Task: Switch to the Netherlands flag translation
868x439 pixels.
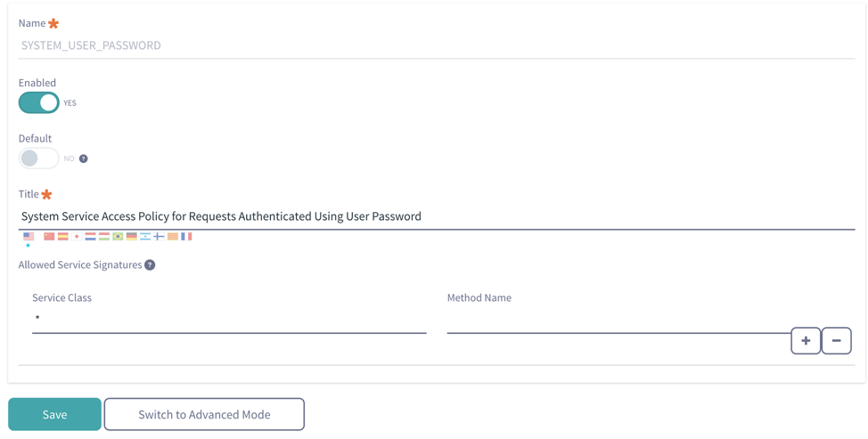Action: [90, 237]
